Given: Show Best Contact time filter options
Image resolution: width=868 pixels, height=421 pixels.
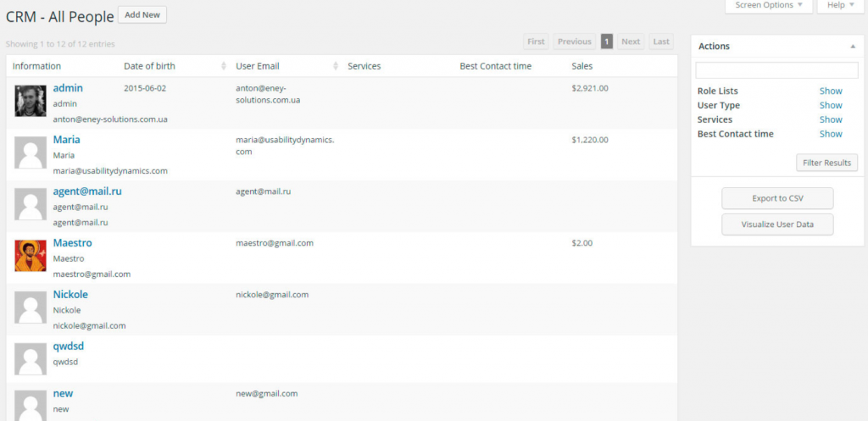Looking at the screenshot, I should coord(831,134).
